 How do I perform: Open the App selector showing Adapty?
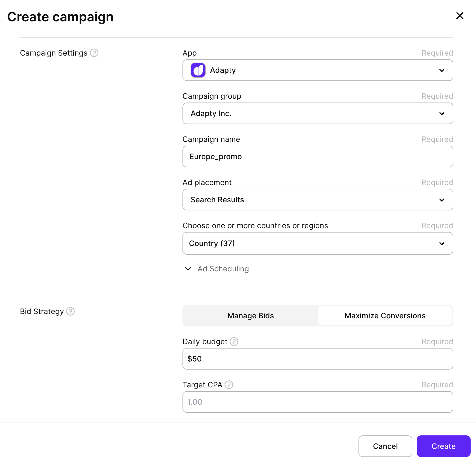pyautogui.click(x=318, y=70)
